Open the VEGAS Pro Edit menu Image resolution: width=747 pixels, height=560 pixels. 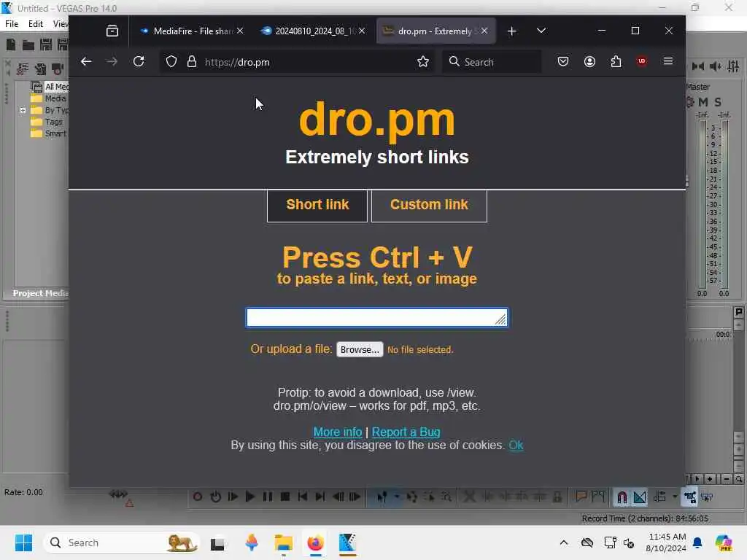36,24
